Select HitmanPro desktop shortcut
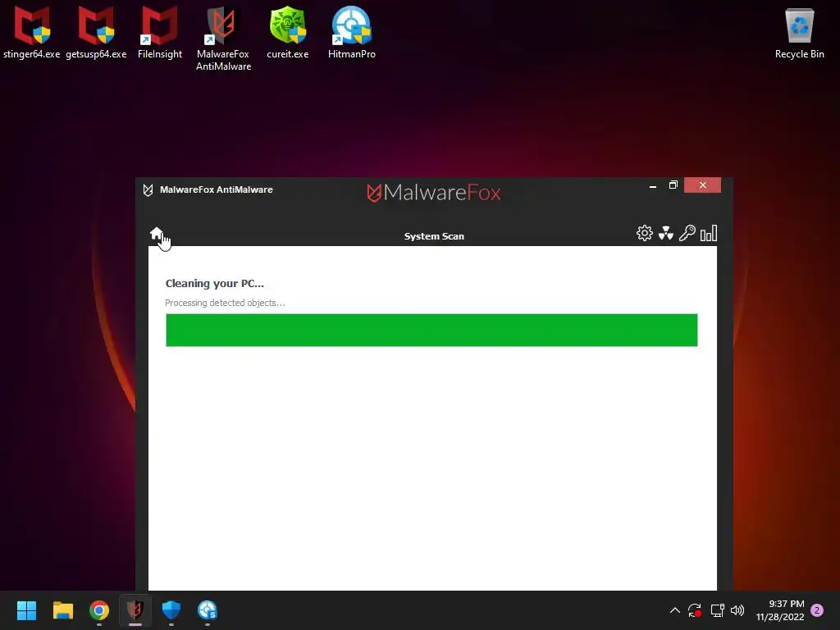The height and width of the screenshot is (630, 840). coord(351,33)
